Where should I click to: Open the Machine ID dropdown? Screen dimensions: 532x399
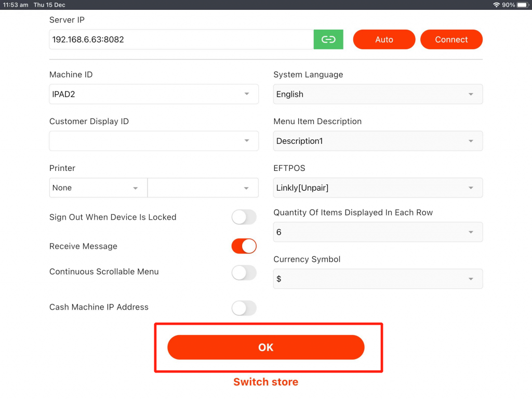point(154,94)
